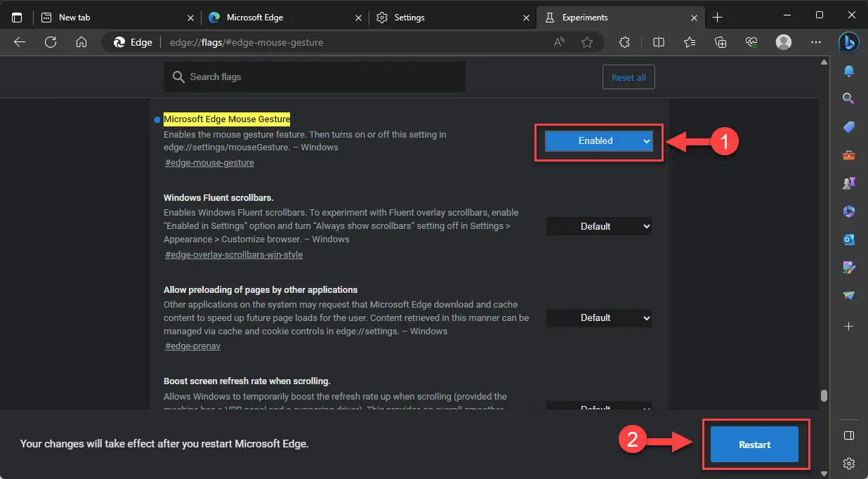Open the Bing Chat sidebar button
Image resolution: width=868 pixels, height=479 pixels.
tap(849, 42)
